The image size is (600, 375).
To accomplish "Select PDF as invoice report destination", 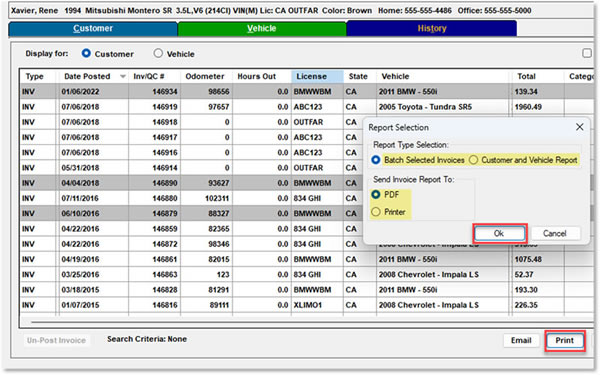I will coord(386,195).
